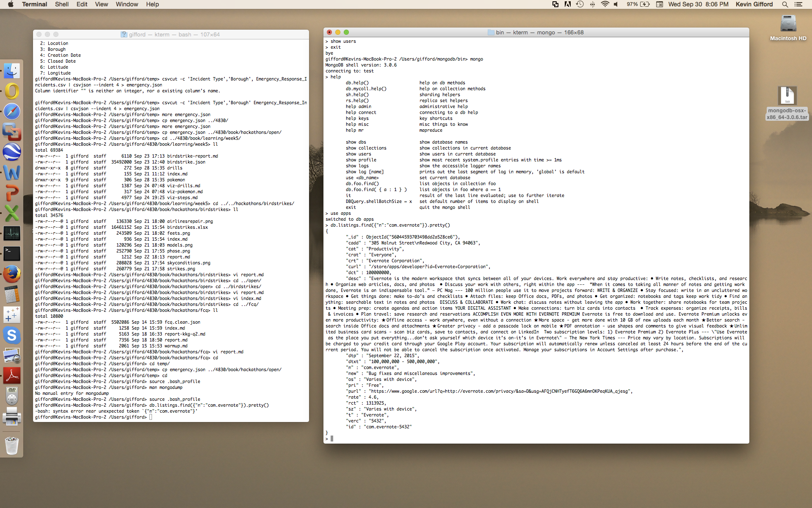Screen dimensions: 812x508
Task: Launch Outlook from the dock
Action: [x=12, y=91]
